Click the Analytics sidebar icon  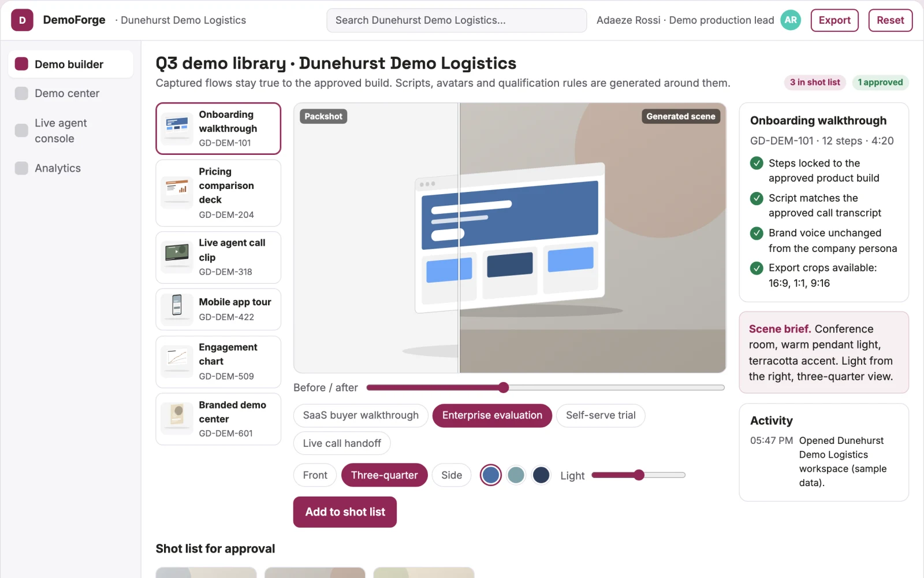point(21,168)
